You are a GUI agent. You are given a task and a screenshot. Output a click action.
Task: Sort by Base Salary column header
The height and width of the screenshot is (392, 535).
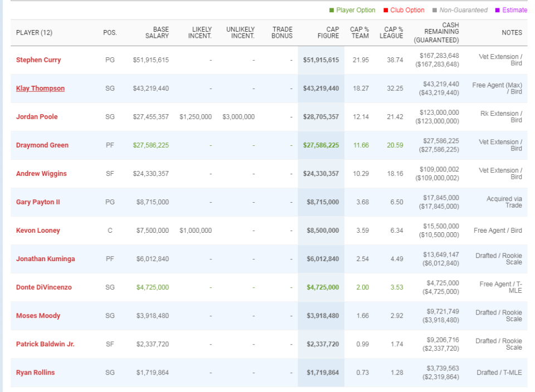157,33
